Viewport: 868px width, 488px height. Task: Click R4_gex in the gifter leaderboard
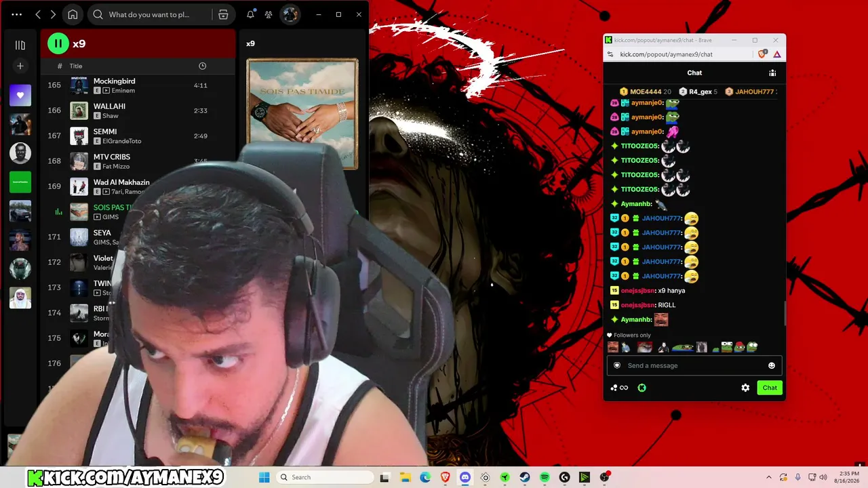point(698,91)
